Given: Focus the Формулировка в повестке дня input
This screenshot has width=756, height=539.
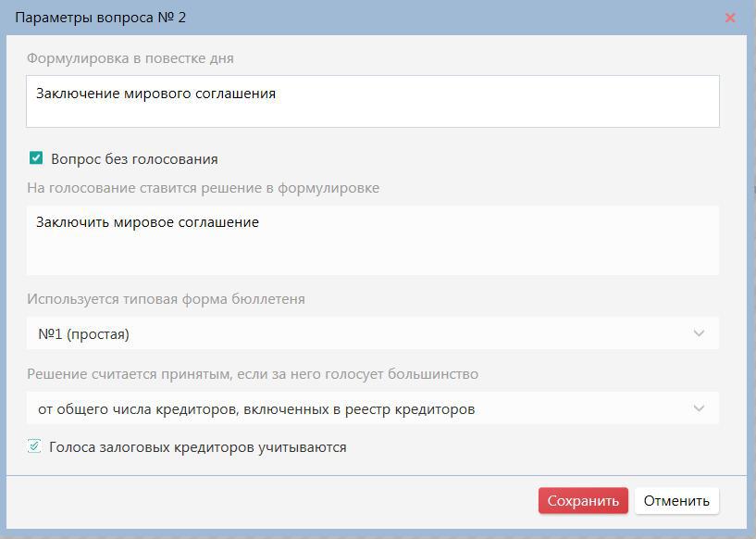Looking at the screenshot, I should (372, 109).
